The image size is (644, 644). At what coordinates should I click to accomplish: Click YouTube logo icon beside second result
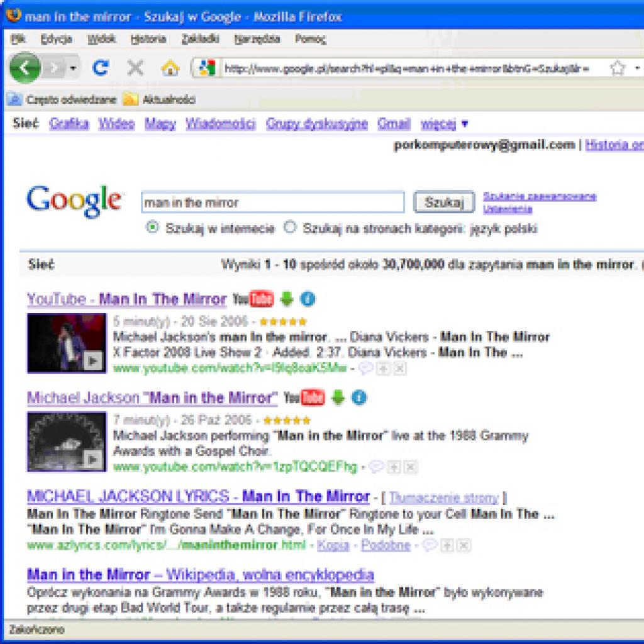[x=304, y=397]
